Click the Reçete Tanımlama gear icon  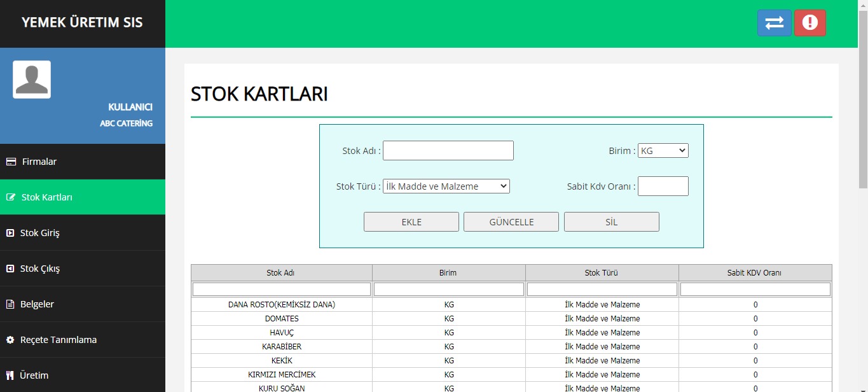pos(10,340)
